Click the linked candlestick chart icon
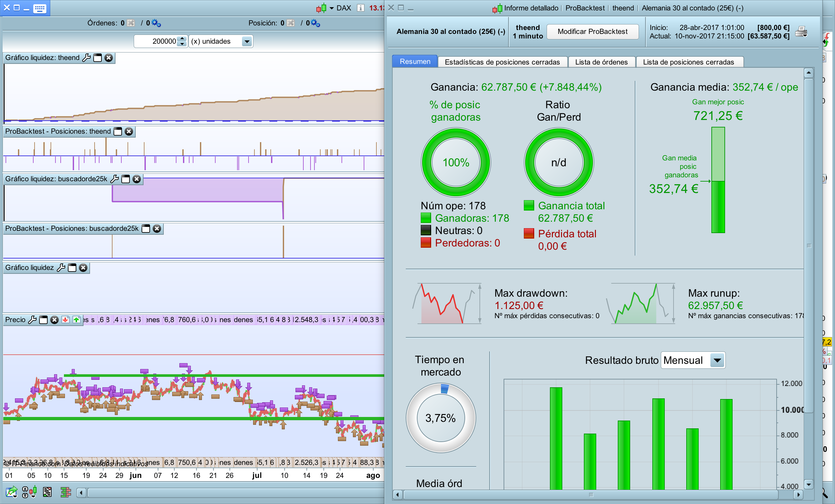Viewport: 835px width, 504px height. (x=29, y=492)
